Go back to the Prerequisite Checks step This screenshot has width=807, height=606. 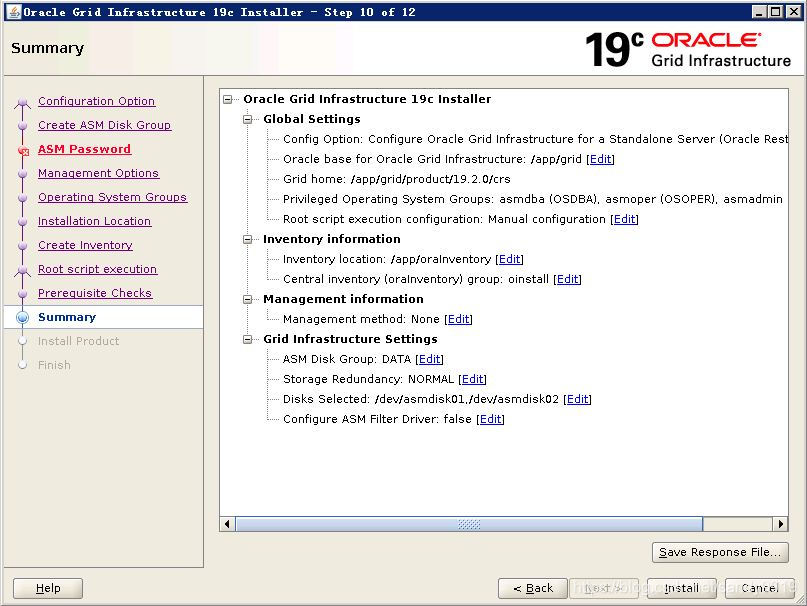pos(95,293)
